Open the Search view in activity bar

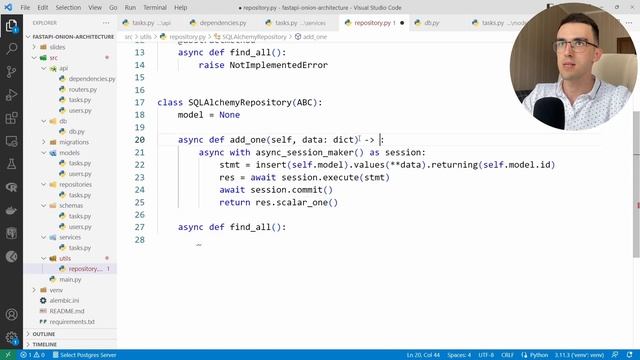(11, 49)
